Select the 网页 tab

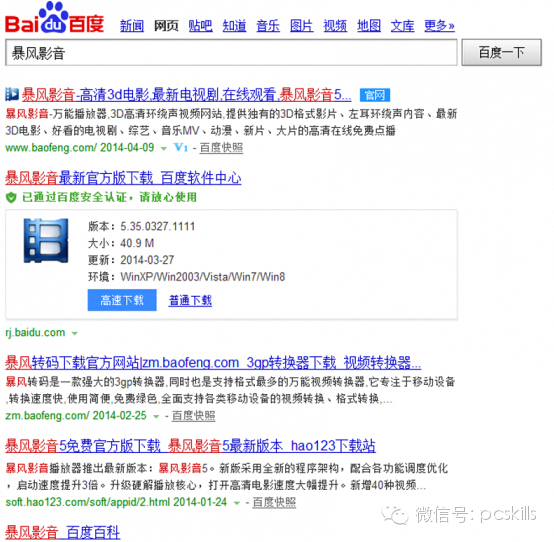[166, 26]
